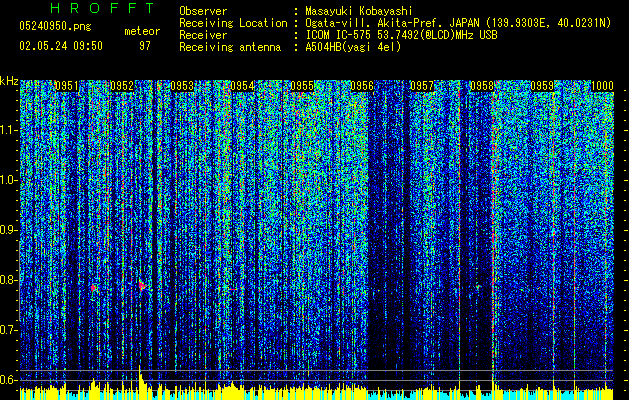Click the meteor label
Screen dimensions: 629x400
142,31
